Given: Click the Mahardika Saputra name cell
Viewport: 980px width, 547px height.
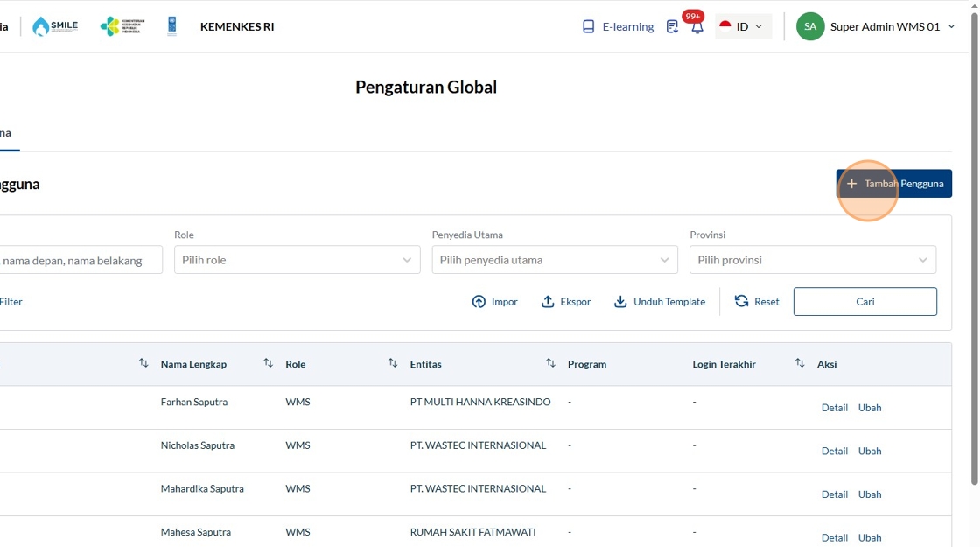Looking at the screenshot, I should pos(202,489).
